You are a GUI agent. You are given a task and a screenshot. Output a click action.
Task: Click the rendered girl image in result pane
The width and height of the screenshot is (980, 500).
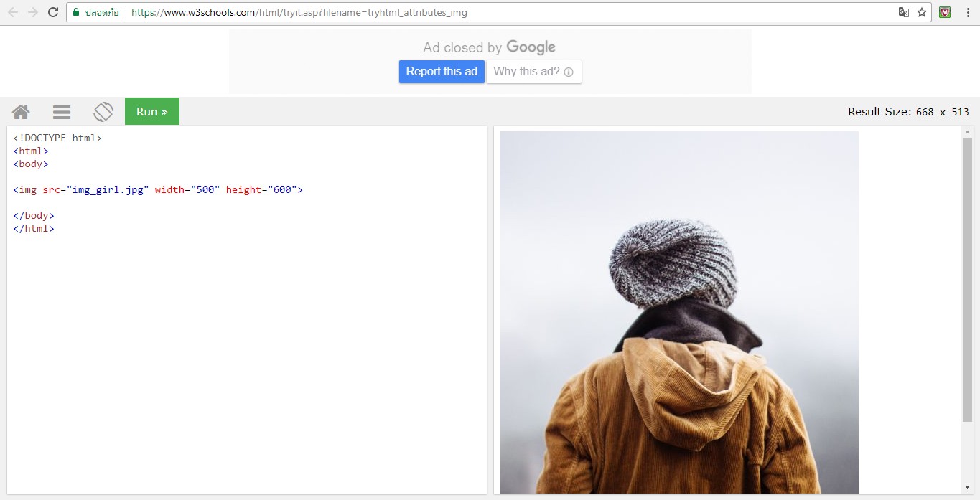(x=679, y=312)
